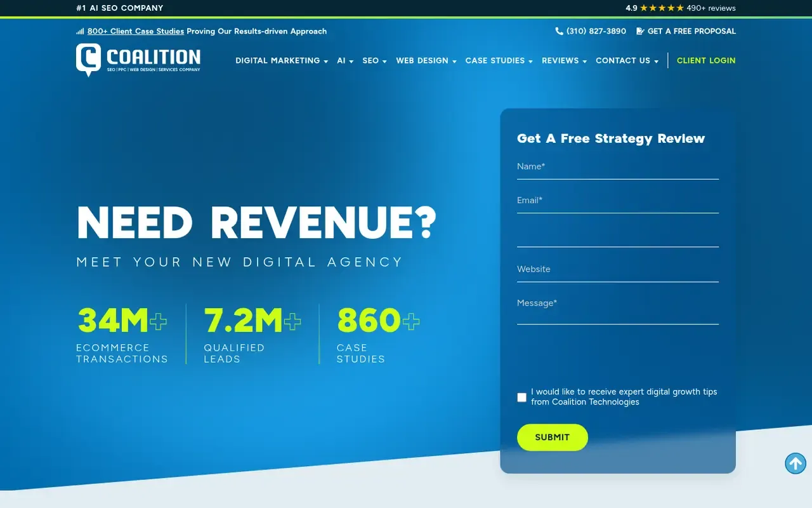Open the 800+ Client Case Studies link

coord(136,31)
